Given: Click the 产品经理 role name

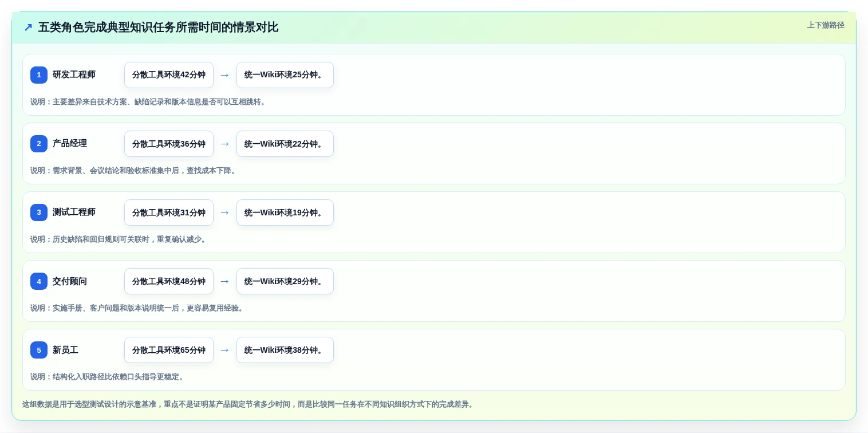Looking at the screenshot, I should click(70, 143).
